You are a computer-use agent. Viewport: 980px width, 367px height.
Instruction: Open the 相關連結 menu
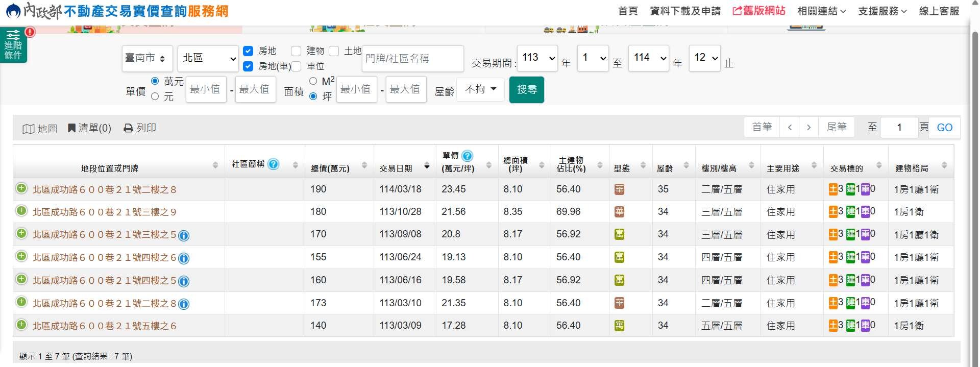point(821,11)
